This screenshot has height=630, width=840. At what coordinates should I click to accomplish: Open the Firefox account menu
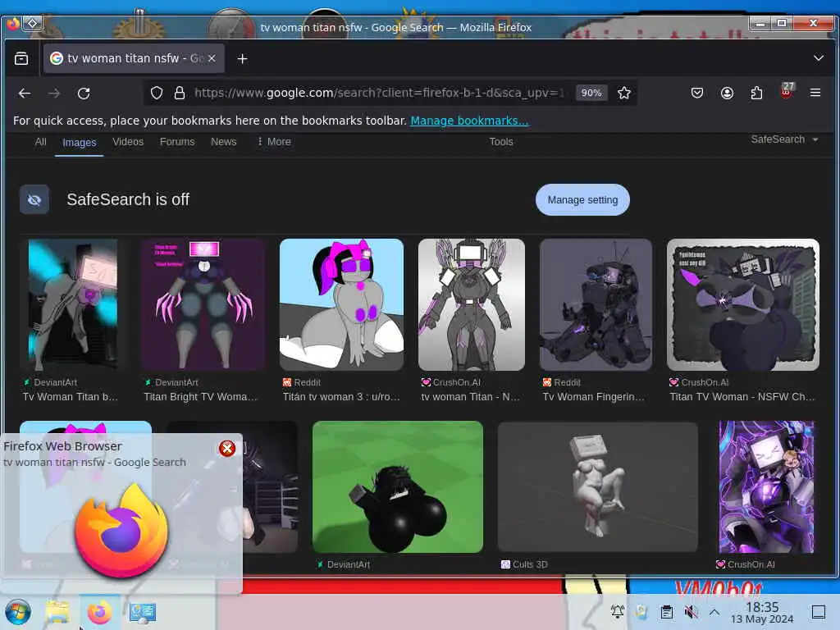727,93
